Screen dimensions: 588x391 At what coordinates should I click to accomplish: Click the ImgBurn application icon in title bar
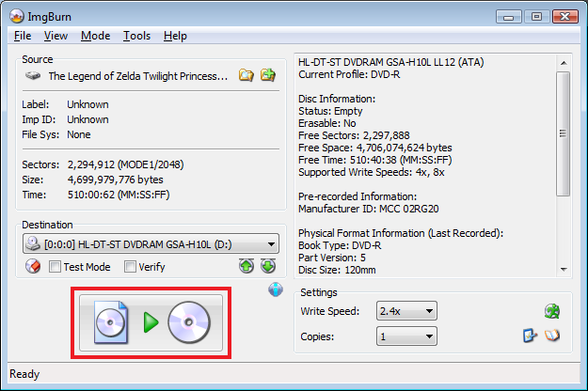point(17,16)
